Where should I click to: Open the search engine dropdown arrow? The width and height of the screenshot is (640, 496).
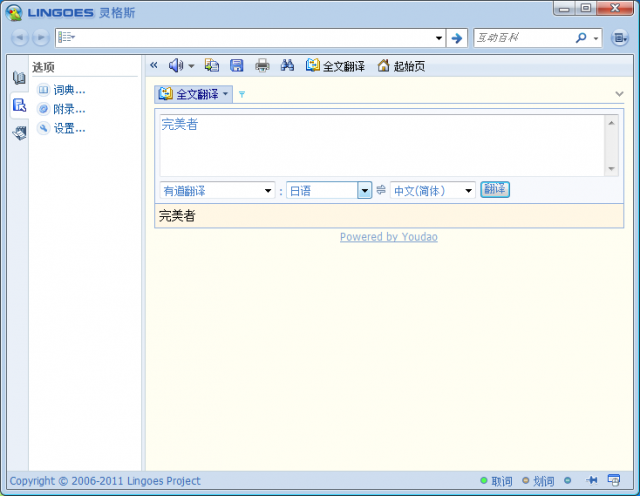[596, 38]
